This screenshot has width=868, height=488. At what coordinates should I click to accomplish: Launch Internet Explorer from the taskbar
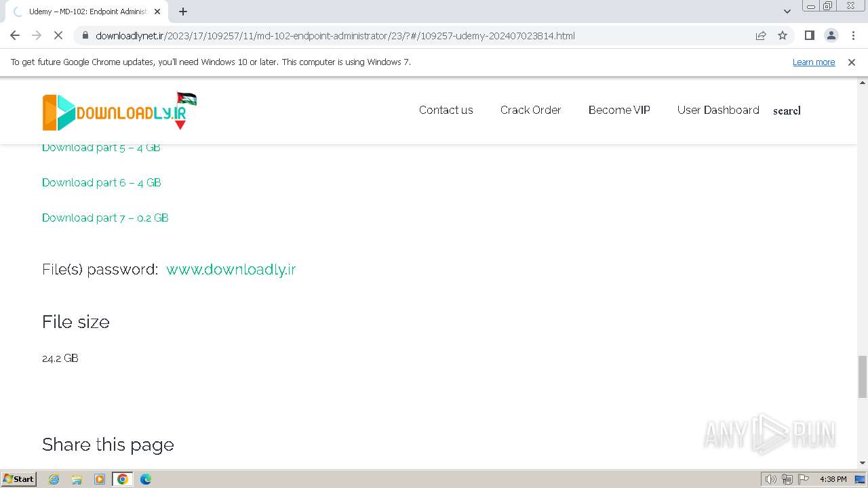tap(54, 479)
